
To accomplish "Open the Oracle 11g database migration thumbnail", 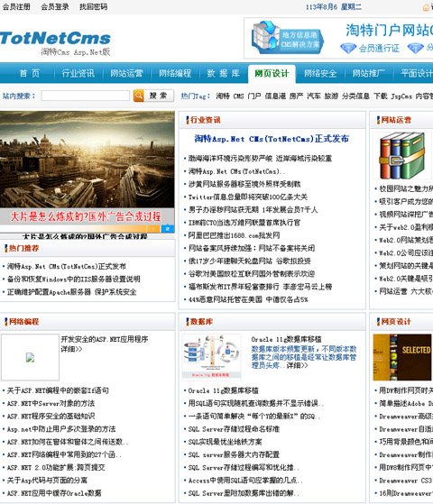I will point(211,357).
